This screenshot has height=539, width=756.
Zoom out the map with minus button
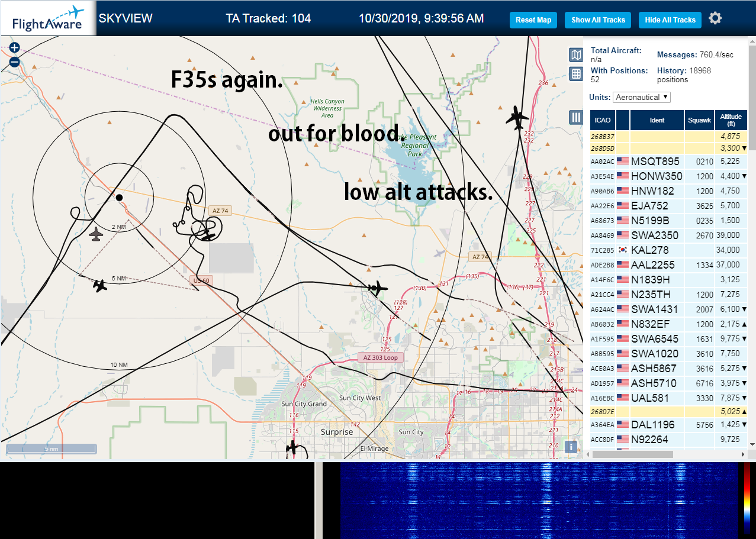pyautogui.click(x=15, y=62)
